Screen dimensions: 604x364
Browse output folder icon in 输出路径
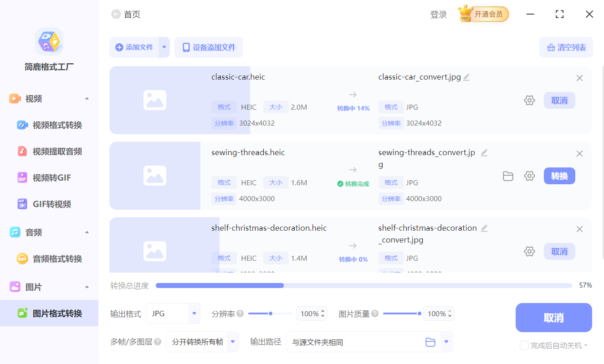(430, 342)
